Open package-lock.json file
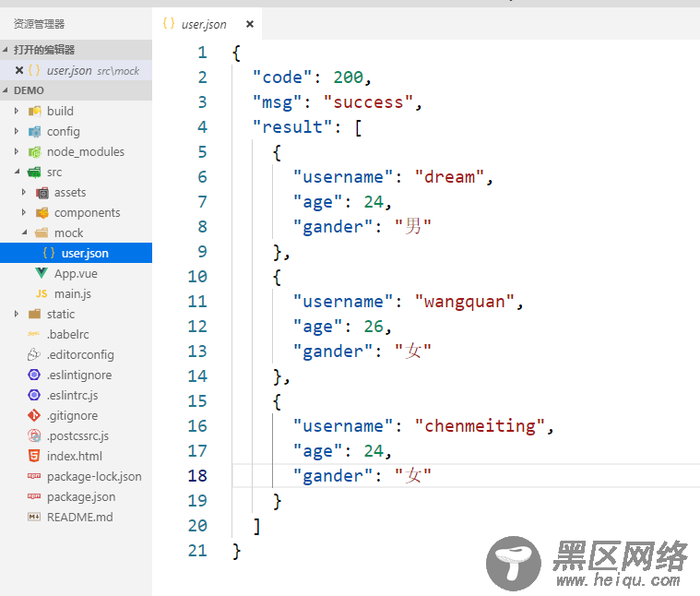 [x=76, y=476]
